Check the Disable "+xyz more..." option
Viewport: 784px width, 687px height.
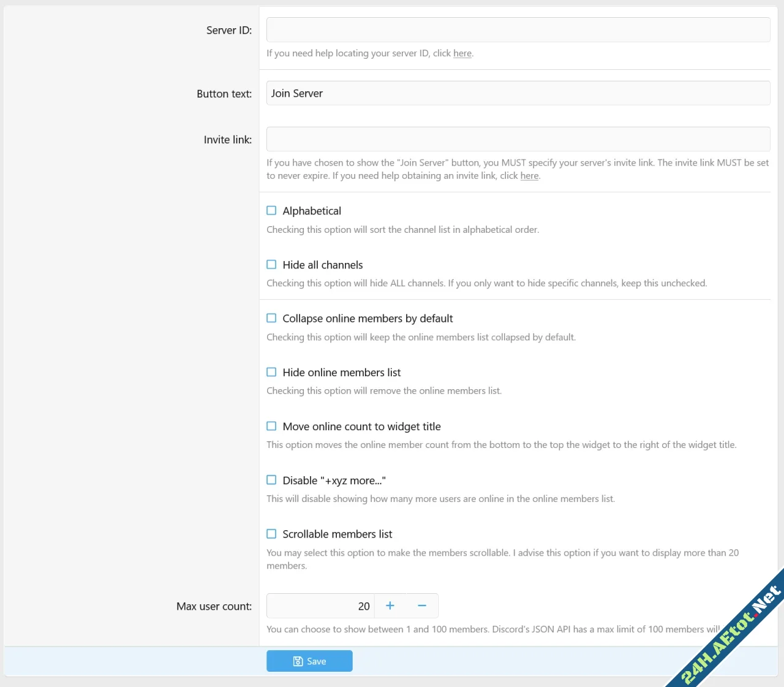tap(271, 480)
